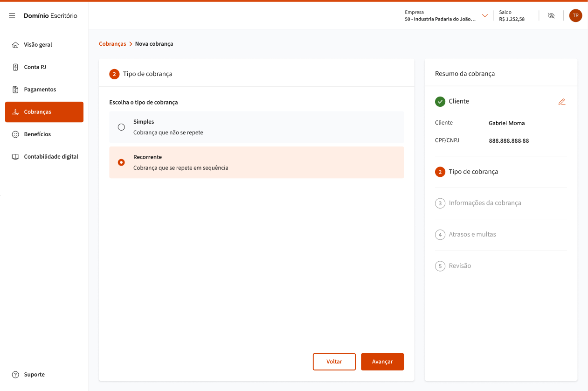Toggle balance visibility eye icon
588x391 pixels.
coord(551,15)
